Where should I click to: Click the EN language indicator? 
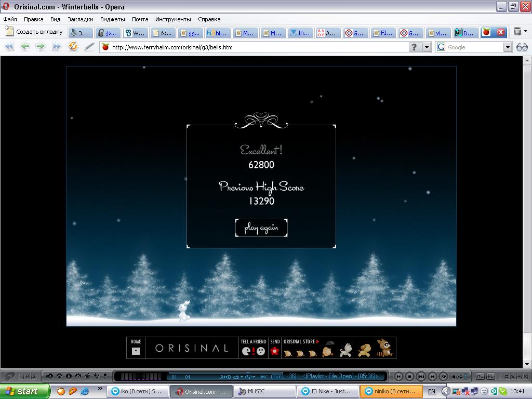[x=432, y=391]
